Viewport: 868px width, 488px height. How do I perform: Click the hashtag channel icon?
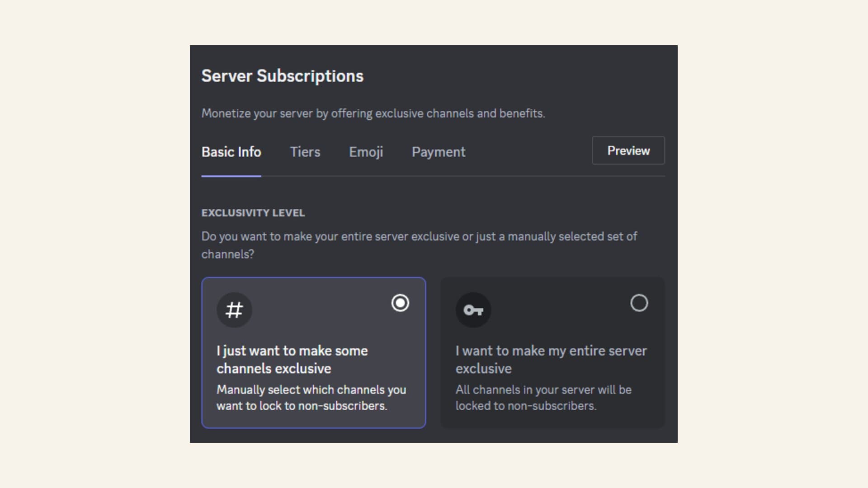(234, 310)
